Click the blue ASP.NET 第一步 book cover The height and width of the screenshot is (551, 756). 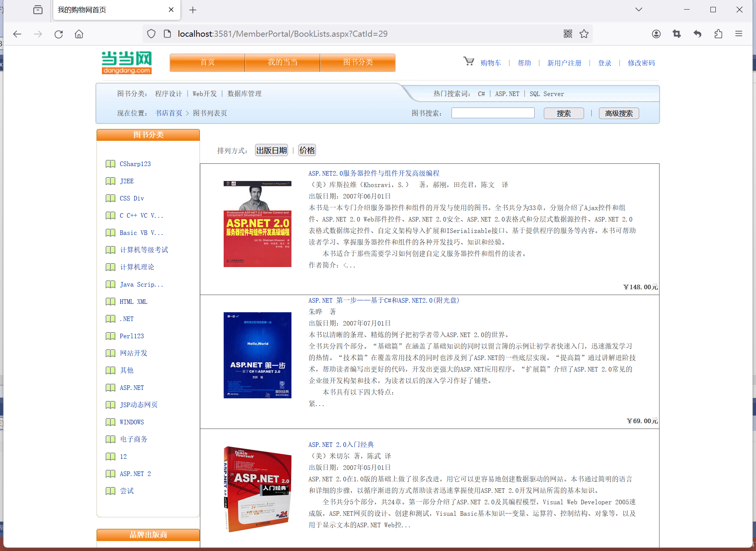coord(257,355)
